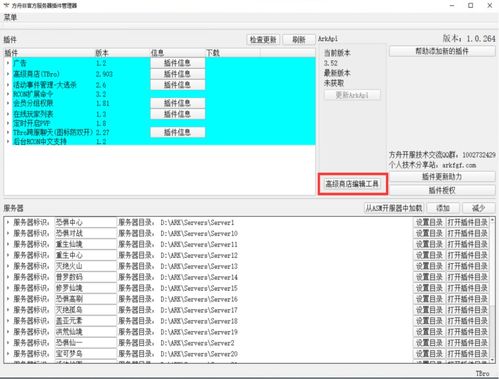Open 插件信息 for 活动事件管理-大逃杀
Image resolution: width=499 pixels, height=379 pixels.
(177, 85)
